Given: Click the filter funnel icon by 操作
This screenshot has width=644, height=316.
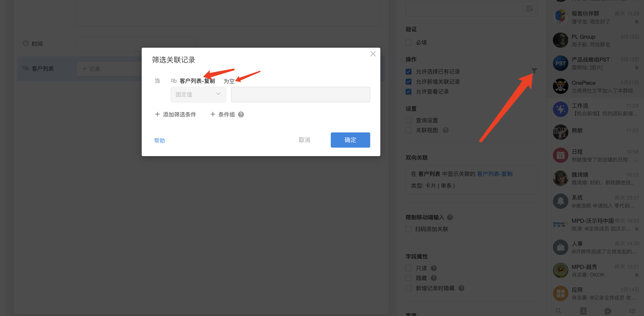Looking at the screenshot, I should pos(534,71).
